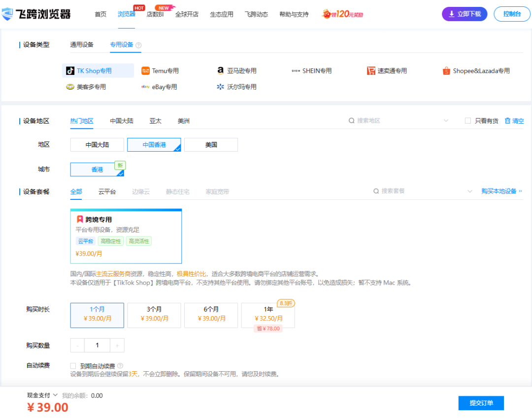Click the 提交订单 button
Image resolution: width=532 pixels, height=419 pixels.
(481, 403)
